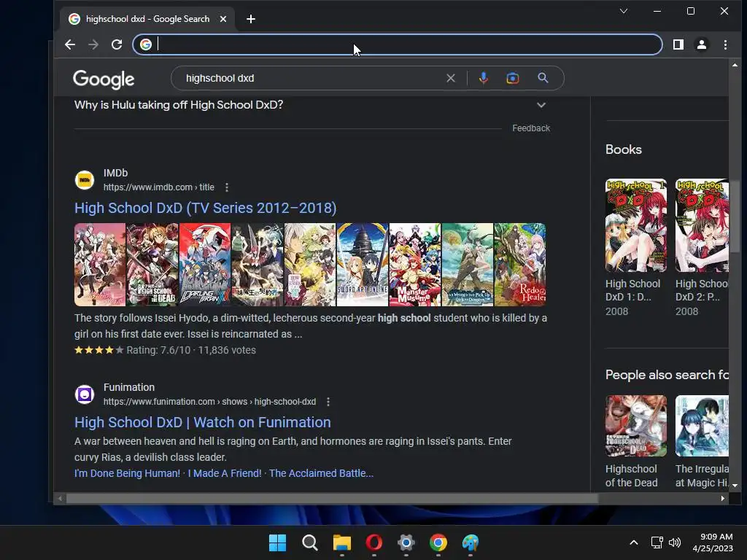Image resolution: width=747 pixels, height=560 pixels.
Task: Open the 'I'm Done Being Human!' sitelink
Action: pos(127,473)
